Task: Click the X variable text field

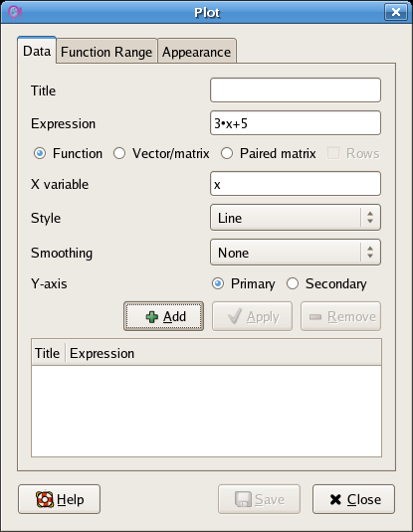Action: [296, 184]
